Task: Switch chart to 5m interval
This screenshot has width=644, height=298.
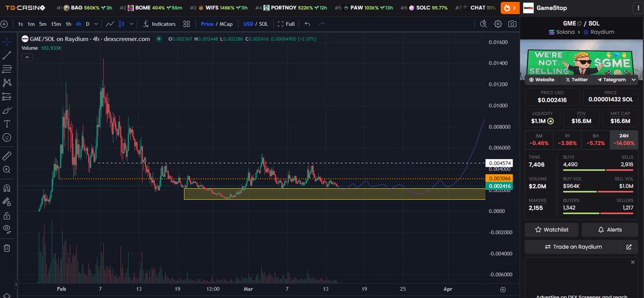Action: (x=42, y=24)
